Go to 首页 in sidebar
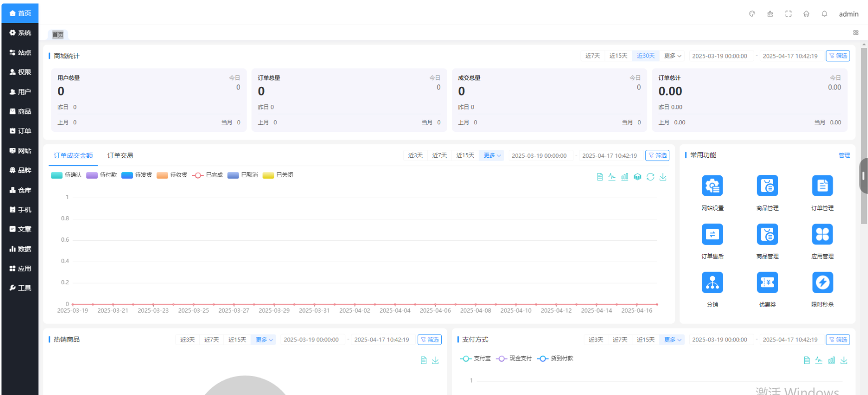This screenshot has width=868, height=395. [20, 13]
